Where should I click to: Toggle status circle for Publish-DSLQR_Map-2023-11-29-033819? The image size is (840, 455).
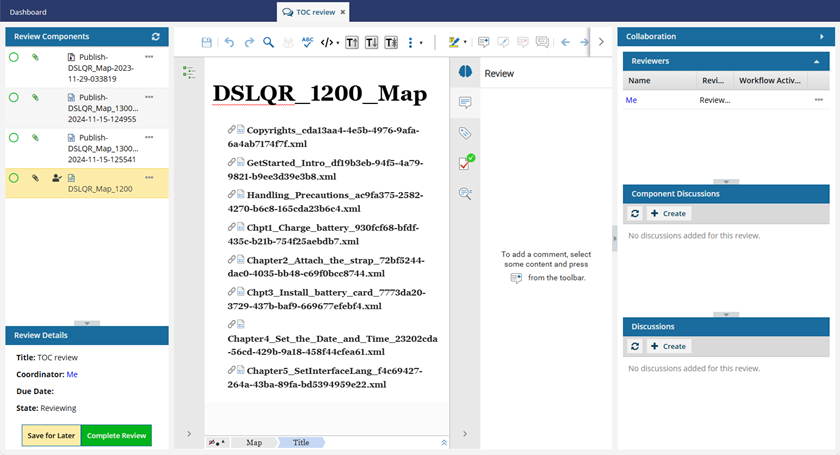click(x=14, y=58)
